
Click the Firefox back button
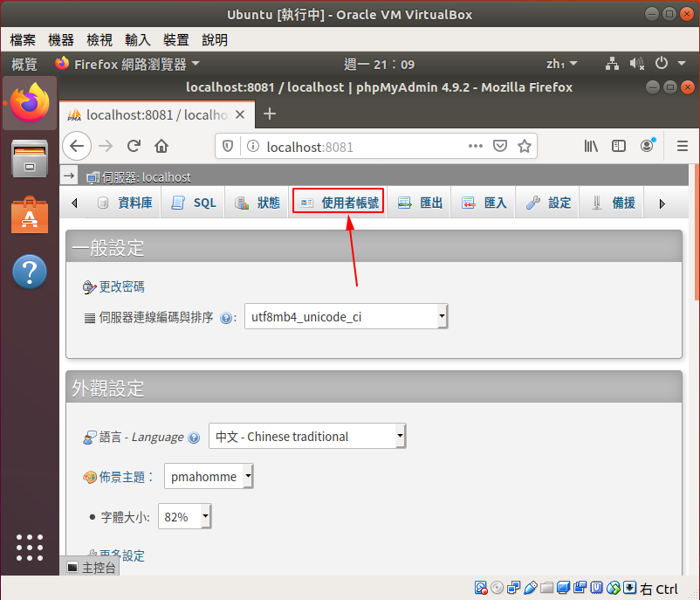[77, 146]
